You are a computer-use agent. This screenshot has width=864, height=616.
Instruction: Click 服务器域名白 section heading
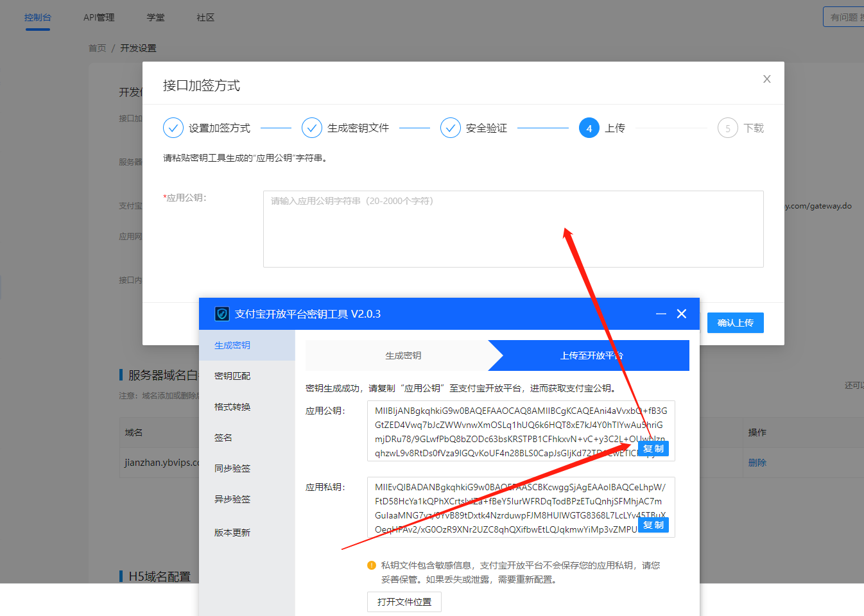pyautogui.click(x=163, y=375)
